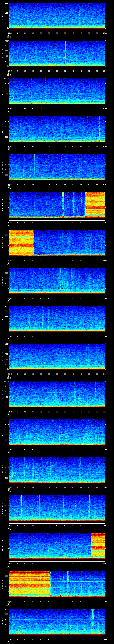The width and height of the screenshot is (114, 644).
Task: Click the 10:14:00 start time label
Action: pyautogui.click(x=9, y=33)
